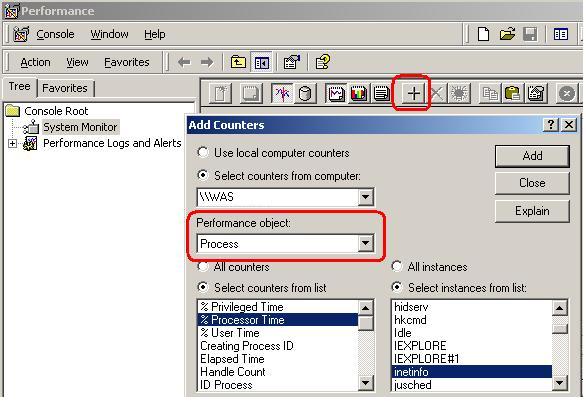Viewport: 586px width, 401px height.
Task: Open the Performance object dropdown
Action: (366, 244)
